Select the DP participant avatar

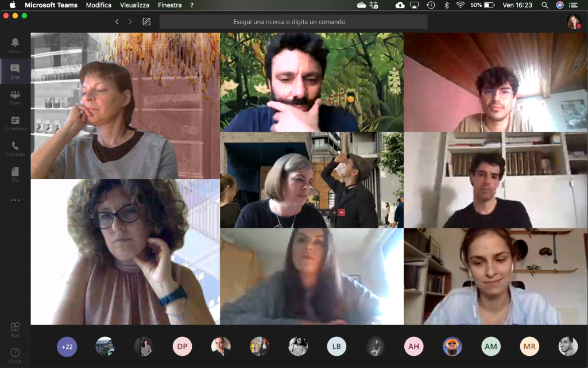tap(182, 346)
